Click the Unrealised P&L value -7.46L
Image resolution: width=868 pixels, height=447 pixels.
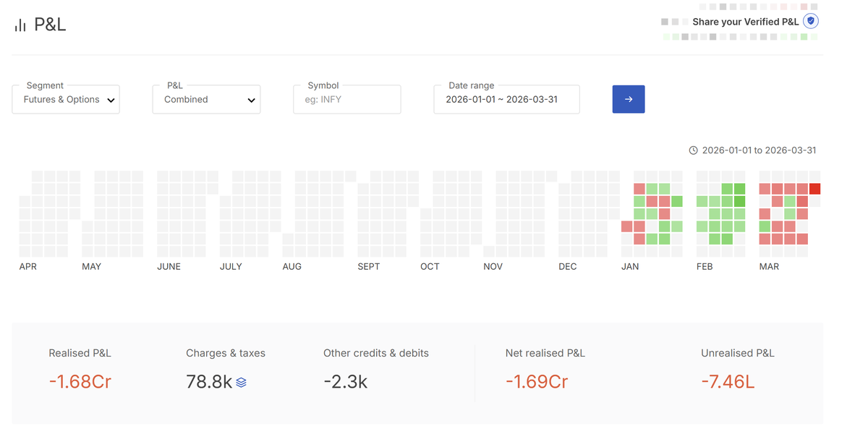click(x=728, y=381)
